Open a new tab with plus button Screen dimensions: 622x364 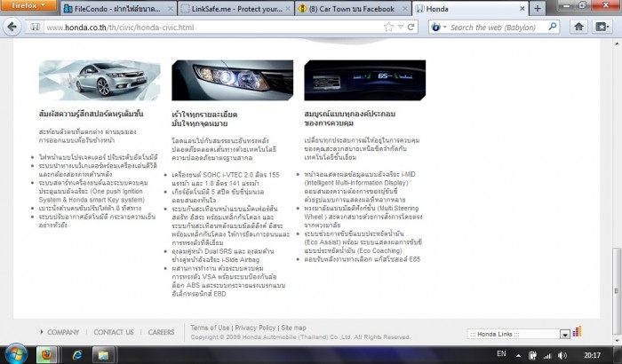coord(537,9)
